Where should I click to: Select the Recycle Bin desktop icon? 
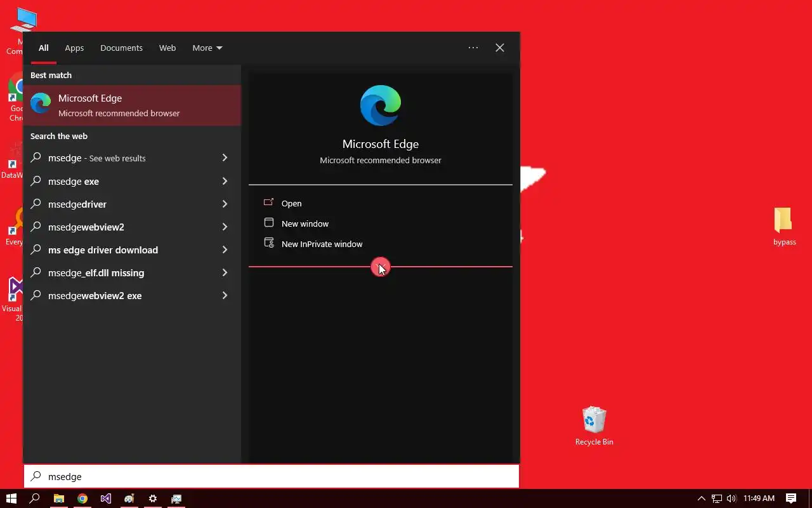pyautogui.click(x=594, y=426)
